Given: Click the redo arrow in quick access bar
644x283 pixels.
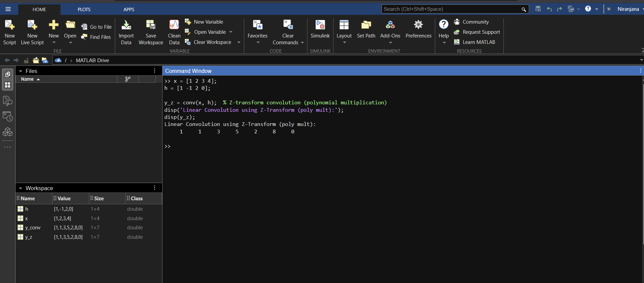Looking at the screenshot, I should coord(560,9).
